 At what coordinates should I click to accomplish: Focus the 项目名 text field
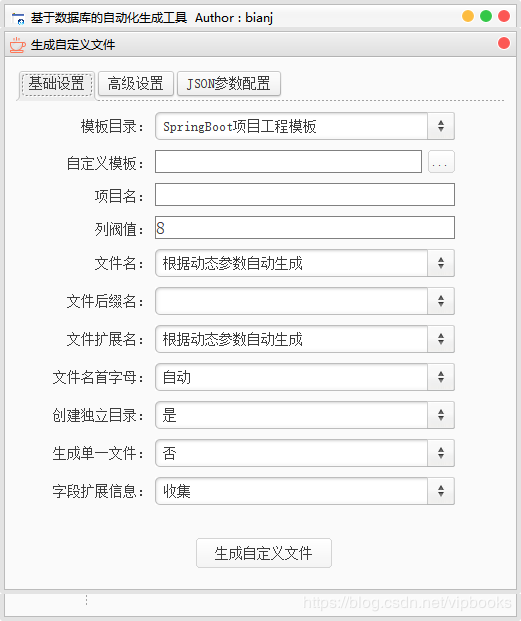[304, 194]
